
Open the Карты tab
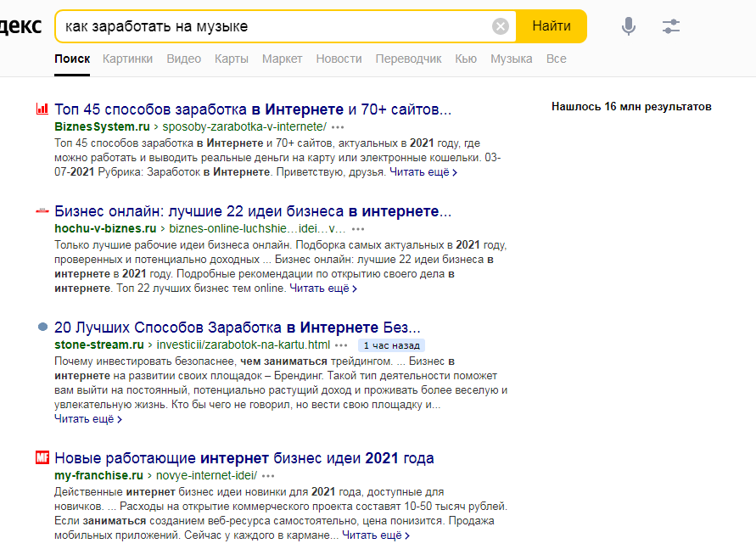click(x=232, y=59)
